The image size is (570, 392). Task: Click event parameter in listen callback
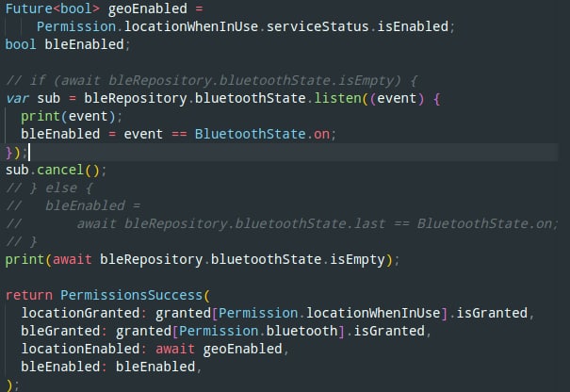(397, 98)
